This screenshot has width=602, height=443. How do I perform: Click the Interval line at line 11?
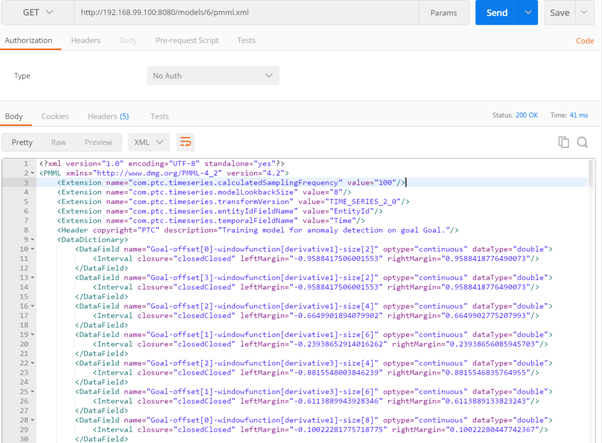(x=316, y=259)
